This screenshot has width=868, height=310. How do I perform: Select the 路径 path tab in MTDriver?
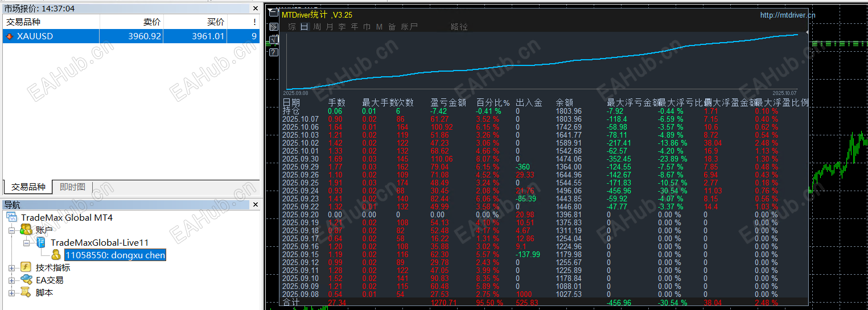pos(459,27)
